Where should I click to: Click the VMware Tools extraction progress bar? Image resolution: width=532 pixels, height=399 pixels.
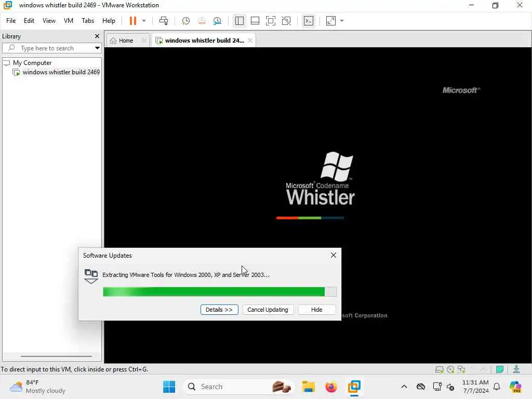[x=220, y=292]
